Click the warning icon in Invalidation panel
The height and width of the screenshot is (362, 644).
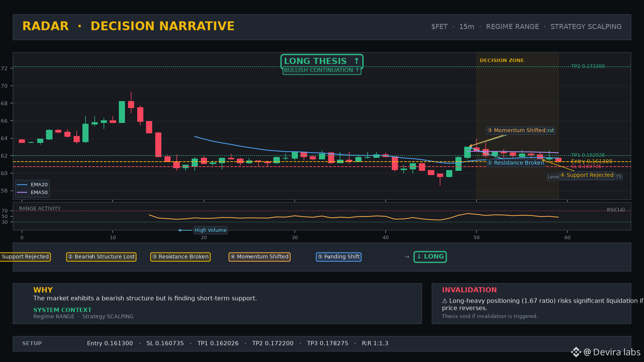pos(445,301)
